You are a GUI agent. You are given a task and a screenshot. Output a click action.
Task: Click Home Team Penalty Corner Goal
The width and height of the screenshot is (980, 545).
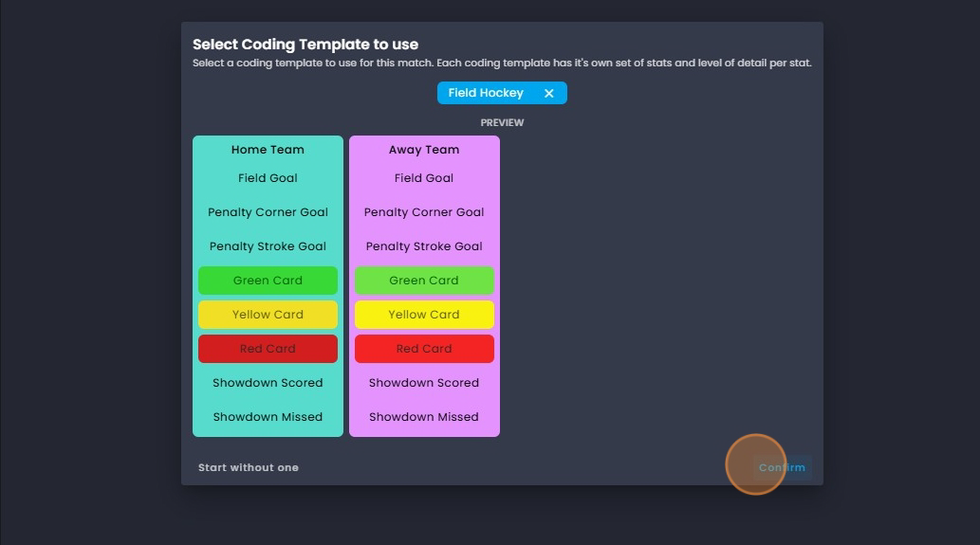coord(268,212)
